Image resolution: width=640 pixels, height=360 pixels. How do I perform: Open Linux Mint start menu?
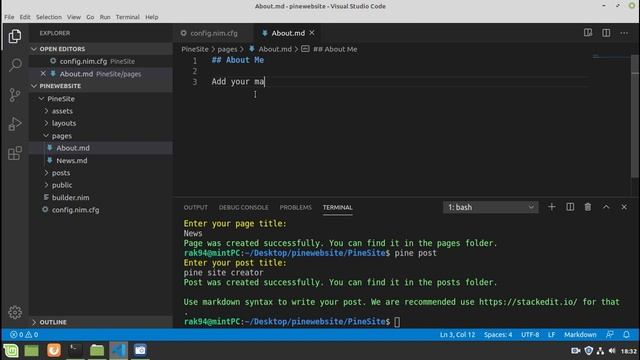click(x=11, y=350)
